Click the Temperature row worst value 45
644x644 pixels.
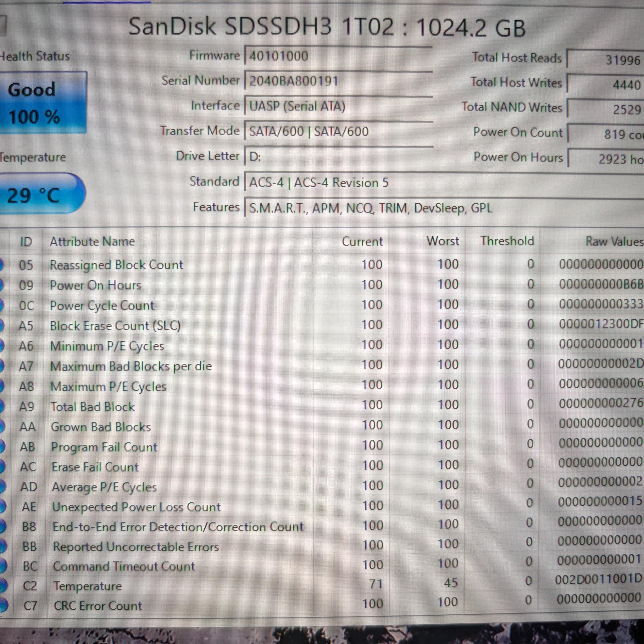click(x=450, y=583)
